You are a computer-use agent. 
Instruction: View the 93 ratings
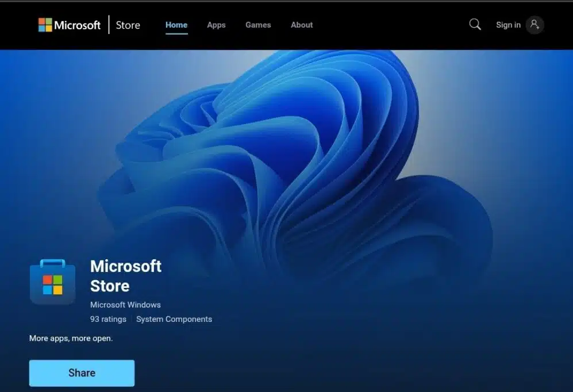point(107,319)
